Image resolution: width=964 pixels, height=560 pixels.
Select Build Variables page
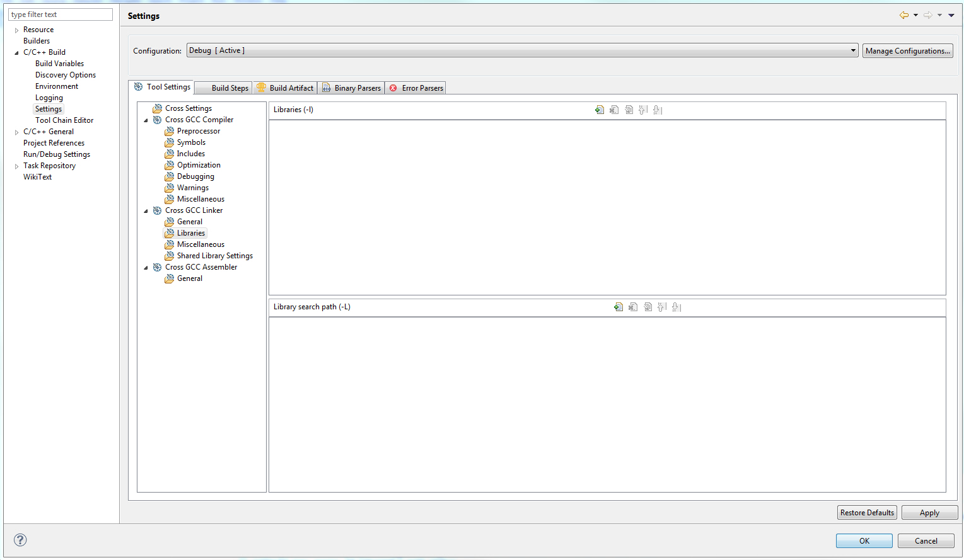point(59,64)
